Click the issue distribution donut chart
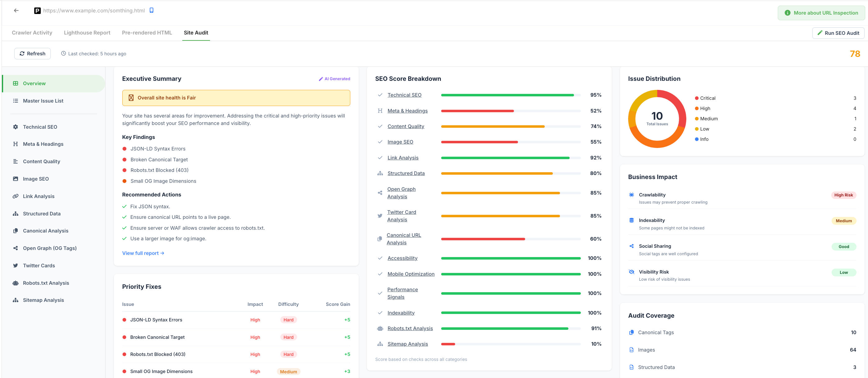The image size is (868, 378). (657, 119)
